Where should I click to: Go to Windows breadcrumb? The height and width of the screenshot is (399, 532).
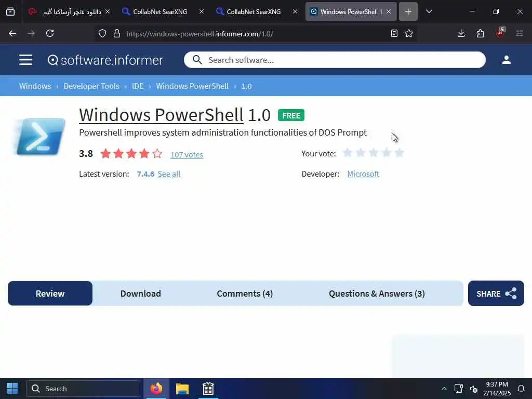tap(35, 86)
